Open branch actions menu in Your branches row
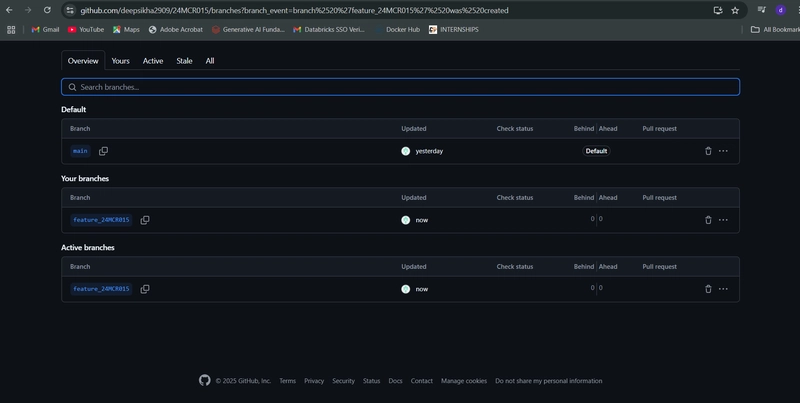 723,220
